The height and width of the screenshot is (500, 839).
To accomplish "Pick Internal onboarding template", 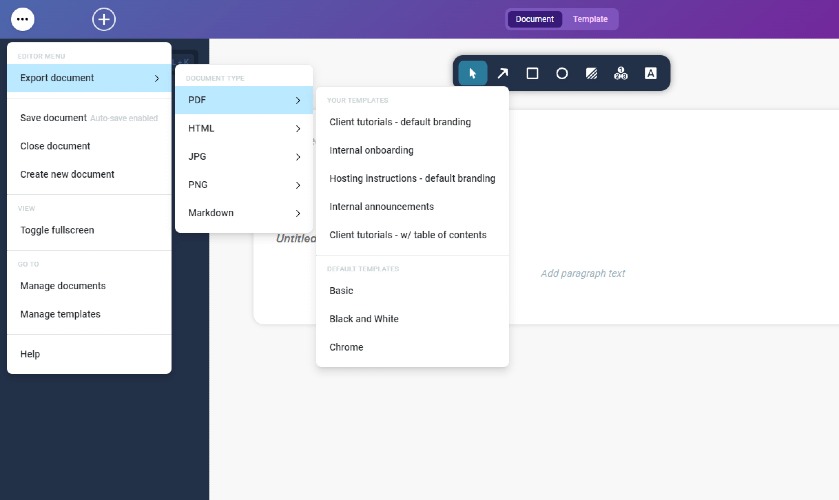I will pos(413,150).
